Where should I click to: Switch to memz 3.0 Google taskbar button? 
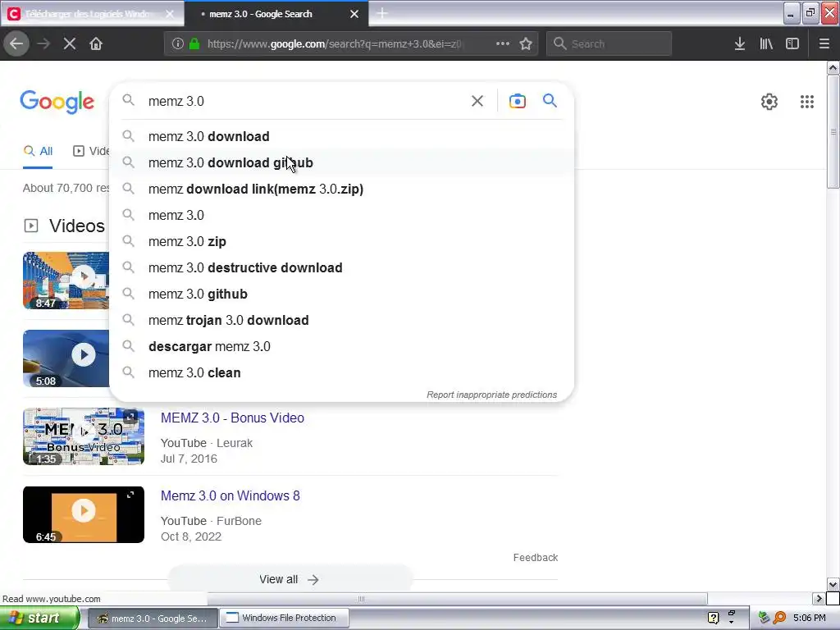click(x=152, y=619)
